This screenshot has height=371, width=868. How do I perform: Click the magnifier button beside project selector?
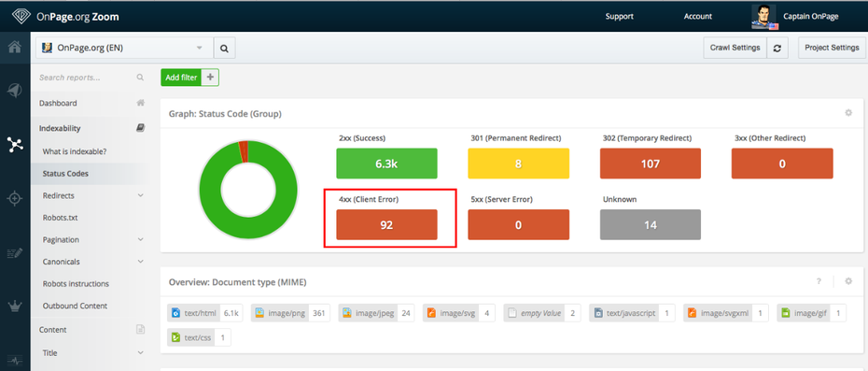coord(224,49)
